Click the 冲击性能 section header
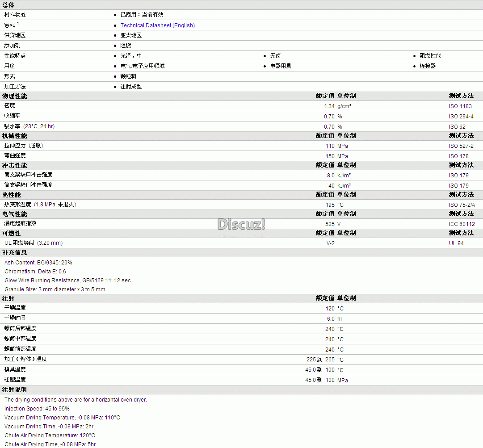483x448 pixels. (x=14, y=165)
